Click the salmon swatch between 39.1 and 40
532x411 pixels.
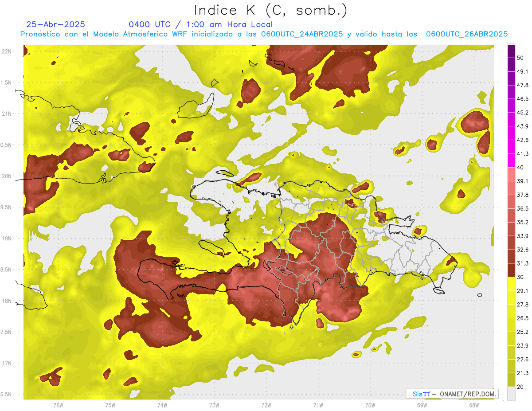click(x=512, y=174)
